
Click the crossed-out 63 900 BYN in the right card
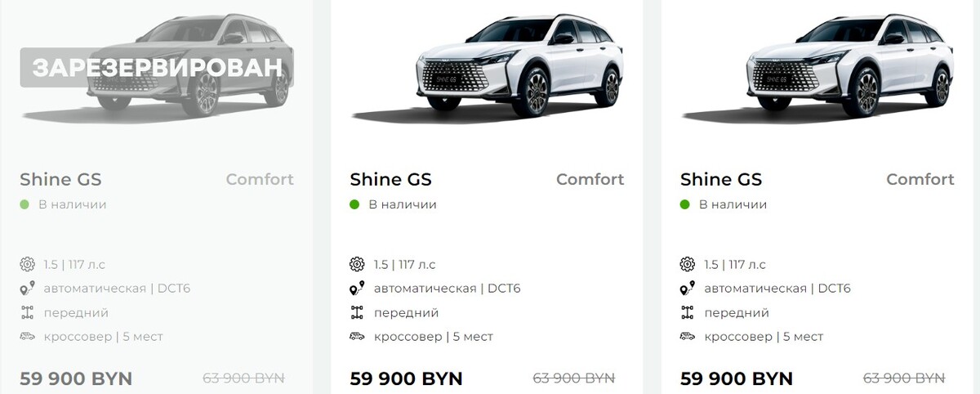click(903, 378)
